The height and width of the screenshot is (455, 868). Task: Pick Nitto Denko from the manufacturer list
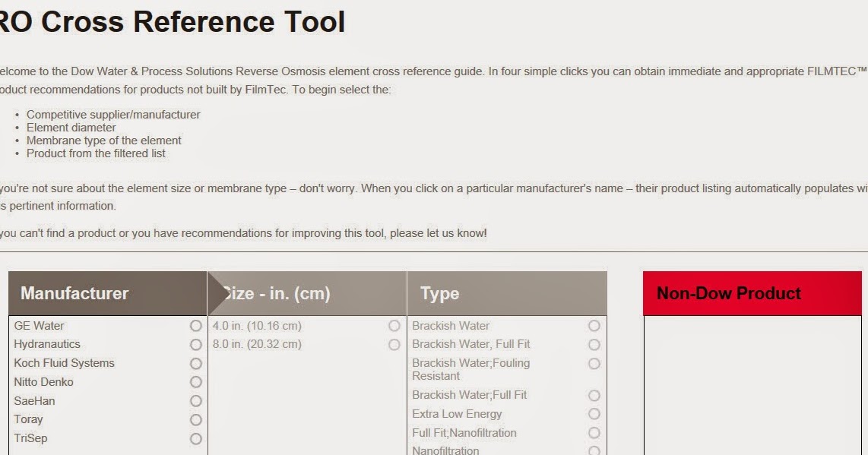point(196,382)
